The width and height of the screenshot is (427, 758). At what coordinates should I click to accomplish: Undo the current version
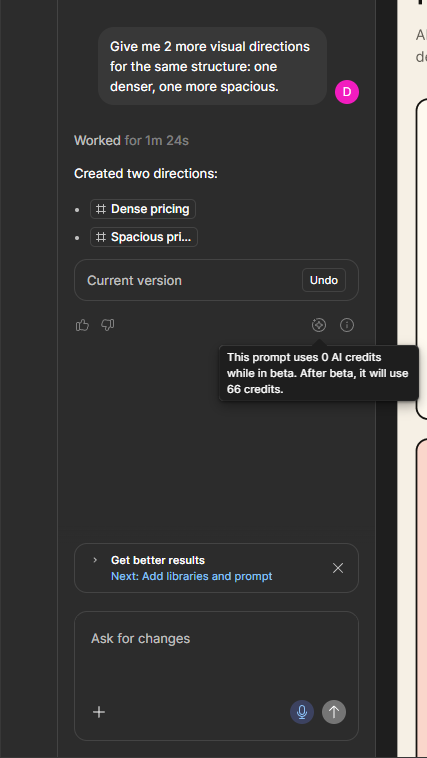click(x=324, y=280)
